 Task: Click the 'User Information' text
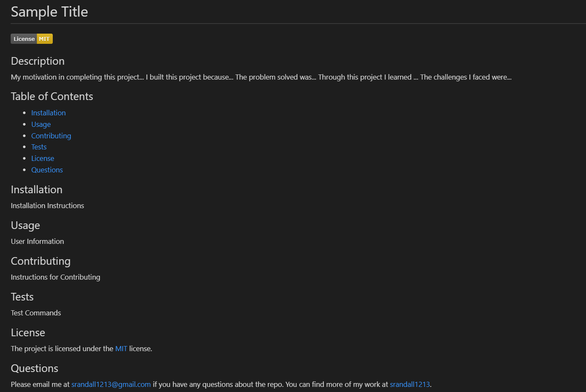coord(37,241)
